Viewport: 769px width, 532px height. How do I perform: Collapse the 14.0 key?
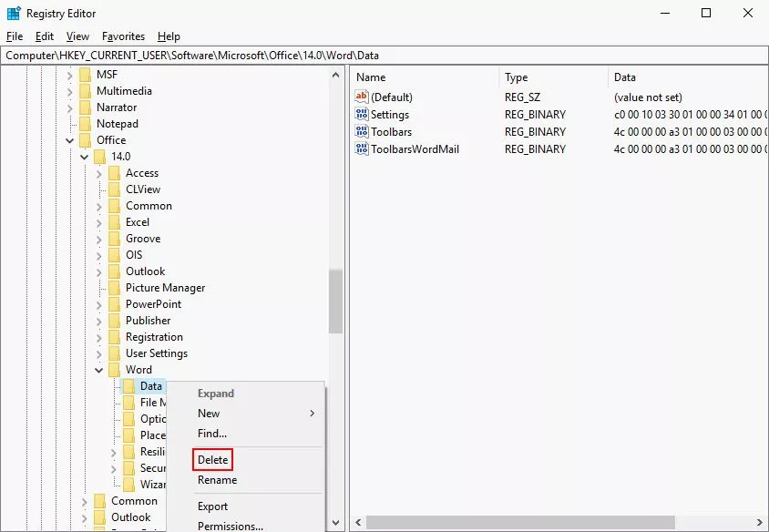tap(85, 157)
